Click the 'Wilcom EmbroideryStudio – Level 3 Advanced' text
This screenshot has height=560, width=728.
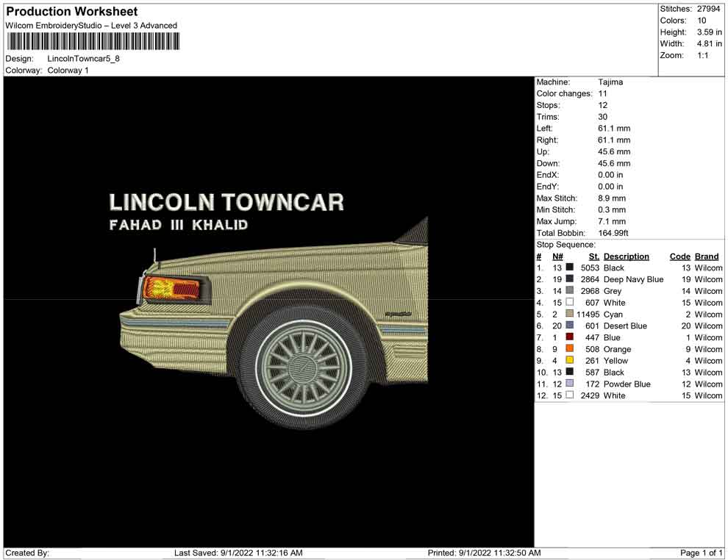[x=91, y=26]
